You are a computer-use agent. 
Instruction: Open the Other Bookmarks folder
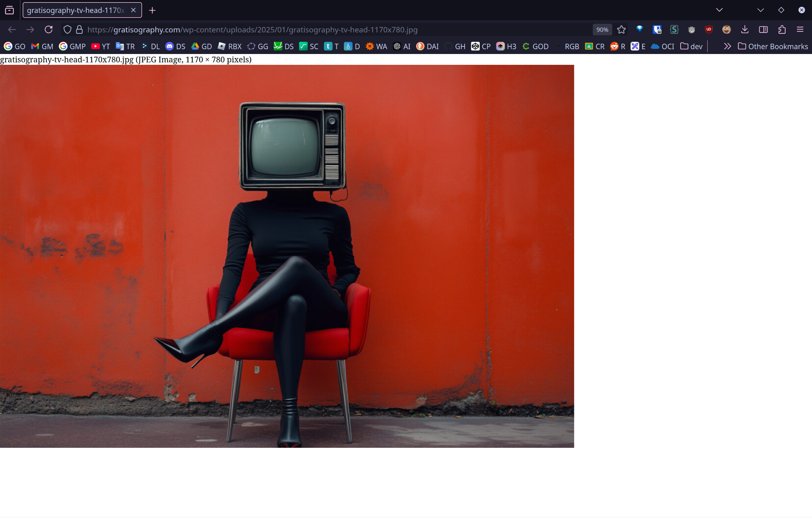pos(773,46)
